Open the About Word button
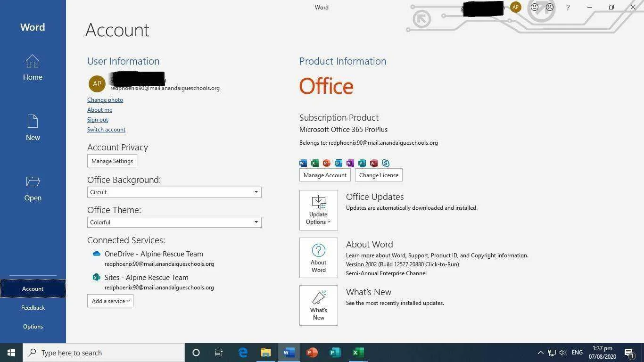Viewport: 644px width, 362px height. click(319, 258)
